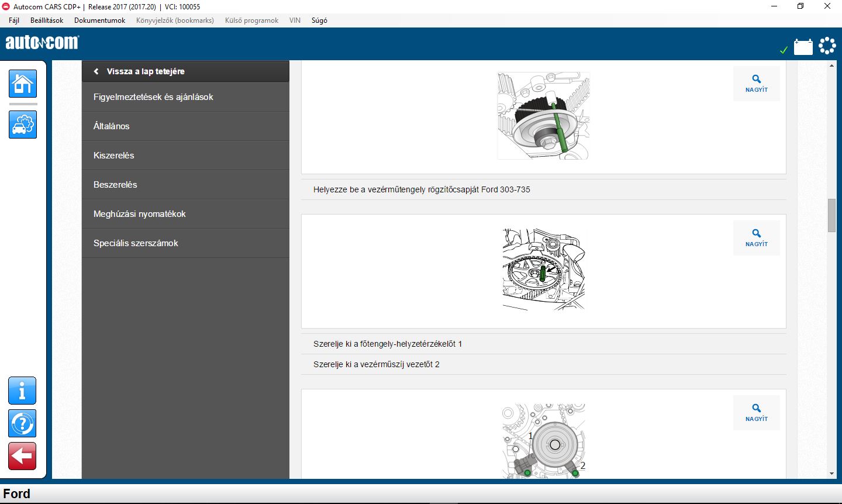Click the blue information icon
Viewport: 842px width, 504px height.
(x=22, y=391)
